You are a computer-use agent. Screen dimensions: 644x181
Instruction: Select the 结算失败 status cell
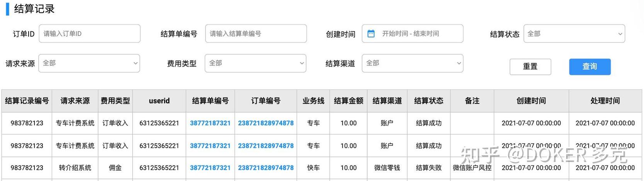click(429, 168)
